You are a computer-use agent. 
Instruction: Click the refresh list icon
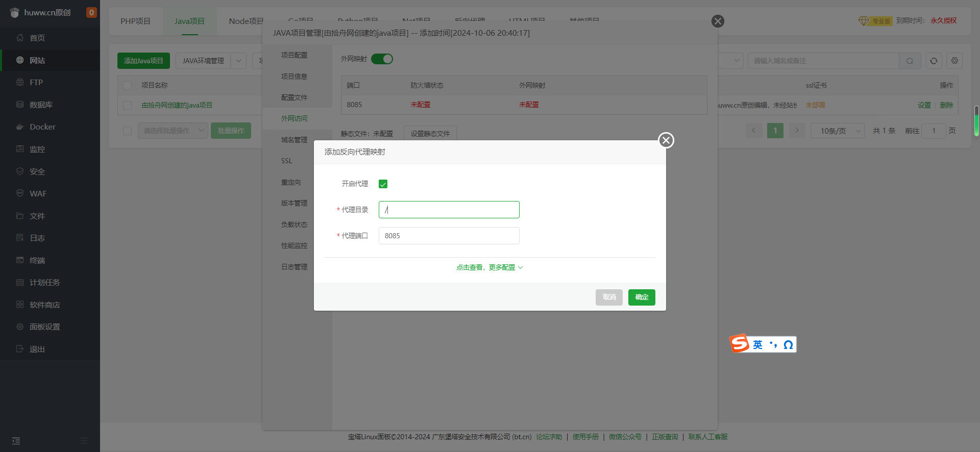(x=934, y=61)
